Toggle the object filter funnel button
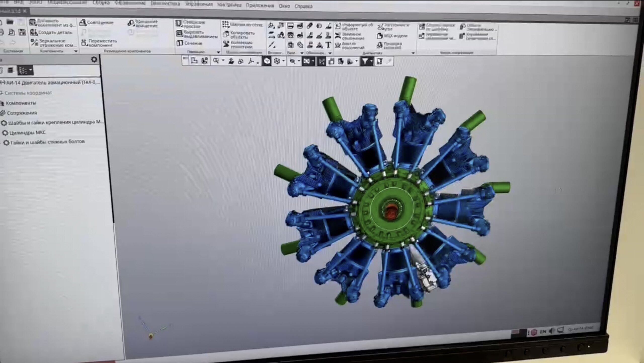 click(365, 61)
